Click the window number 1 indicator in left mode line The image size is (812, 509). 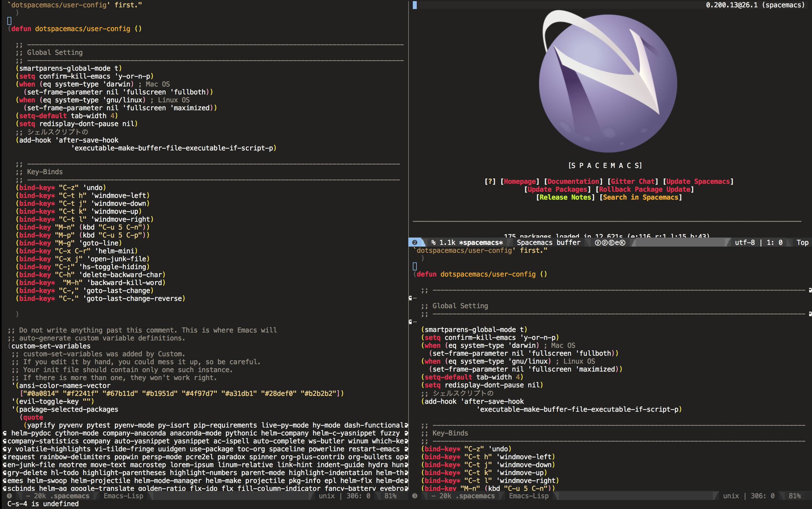[x=9, y=496]
